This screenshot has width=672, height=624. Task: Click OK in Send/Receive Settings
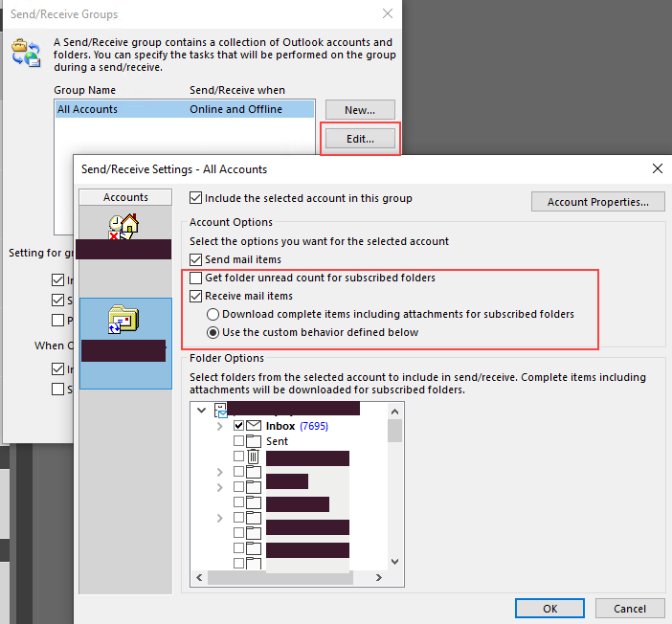549,609
